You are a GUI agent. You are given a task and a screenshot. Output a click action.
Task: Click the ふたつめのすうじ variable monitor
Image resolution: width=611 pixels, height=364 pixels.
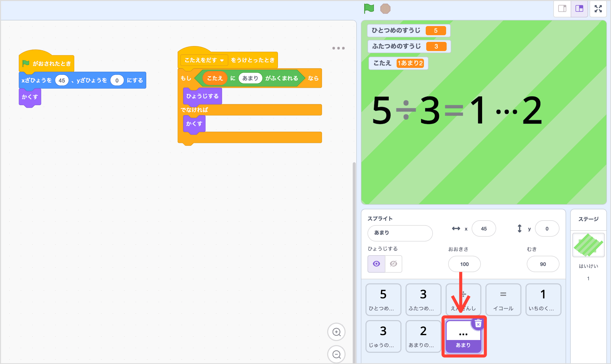(x=409, y=46)
